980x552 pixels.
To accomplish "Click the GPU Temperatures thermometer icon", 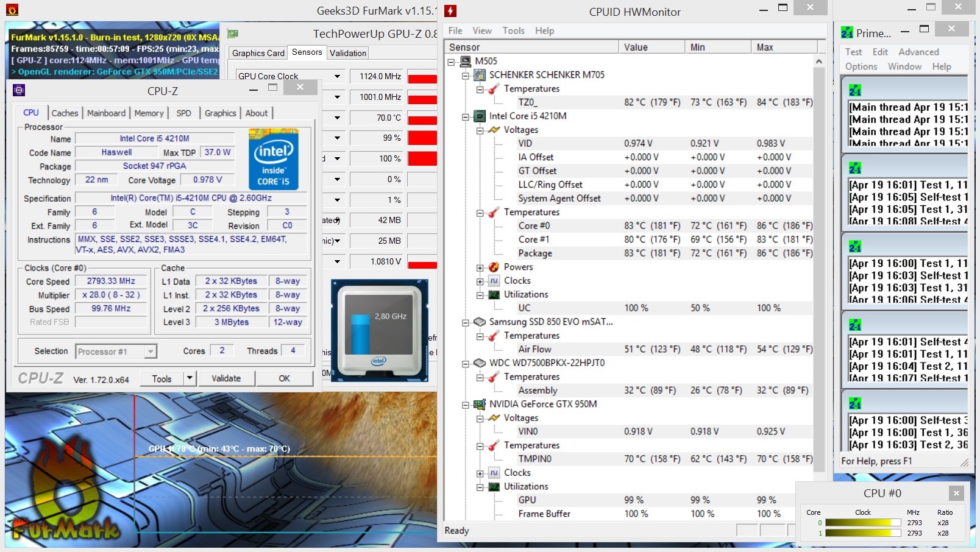I will pyautogui.click(x=494, y=445).
